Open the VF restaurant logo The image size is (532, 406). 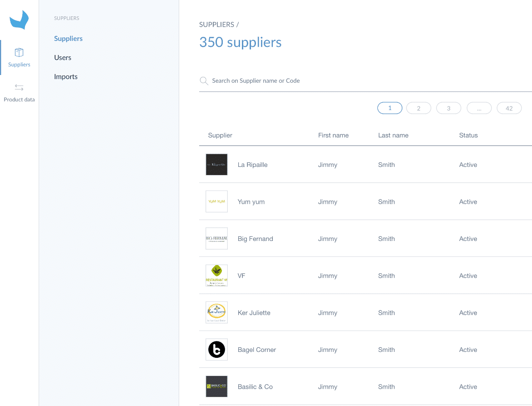pos(216,276)
